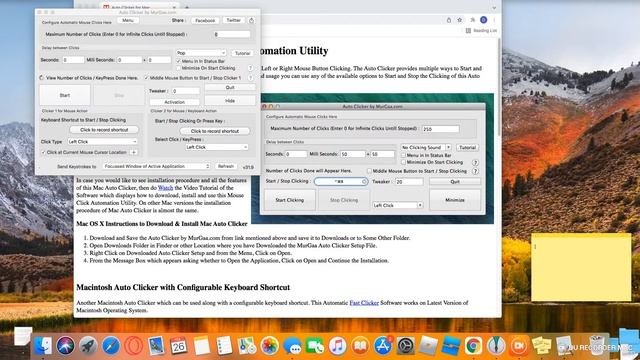Open Reading List in Chrome
The image size is (640, 360).
tap(481, 31)
